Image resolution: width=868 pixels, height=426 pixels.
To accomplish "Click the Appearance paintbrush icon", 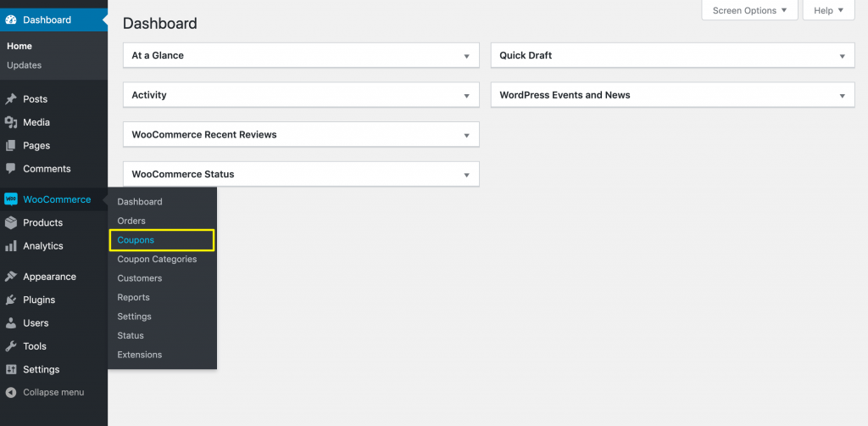I will [x=11, y=277].
